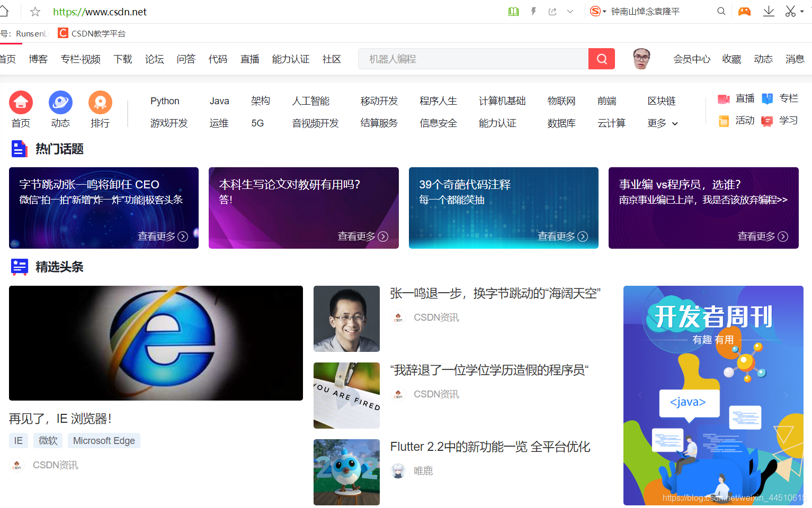Click the 微软 tag

(48, 441)
